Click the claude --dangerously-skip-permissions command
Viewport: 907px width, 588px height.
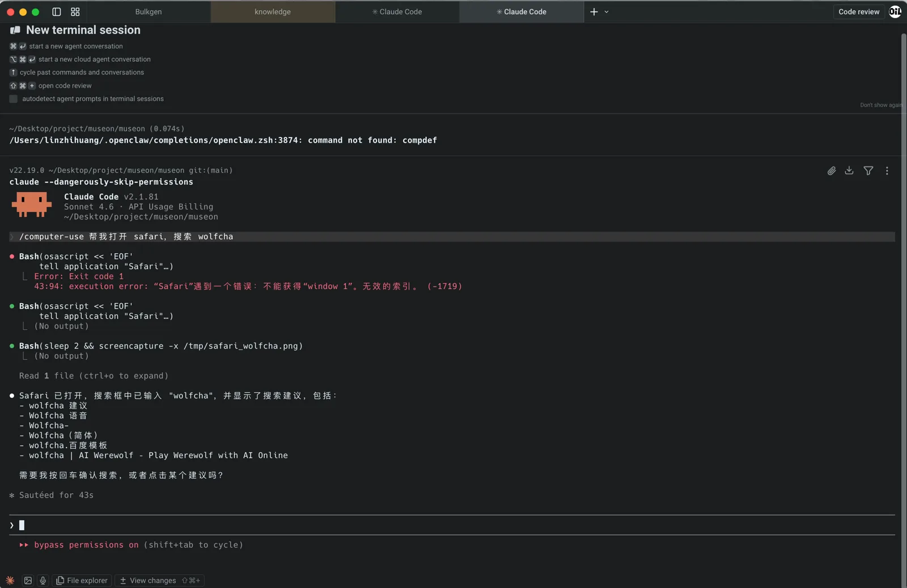click(101, 182)
